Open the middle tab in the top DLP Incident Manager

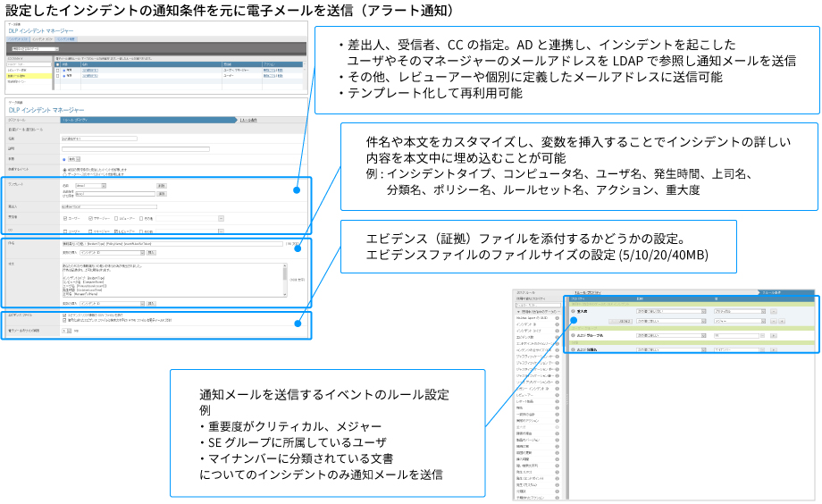point(43,39)
